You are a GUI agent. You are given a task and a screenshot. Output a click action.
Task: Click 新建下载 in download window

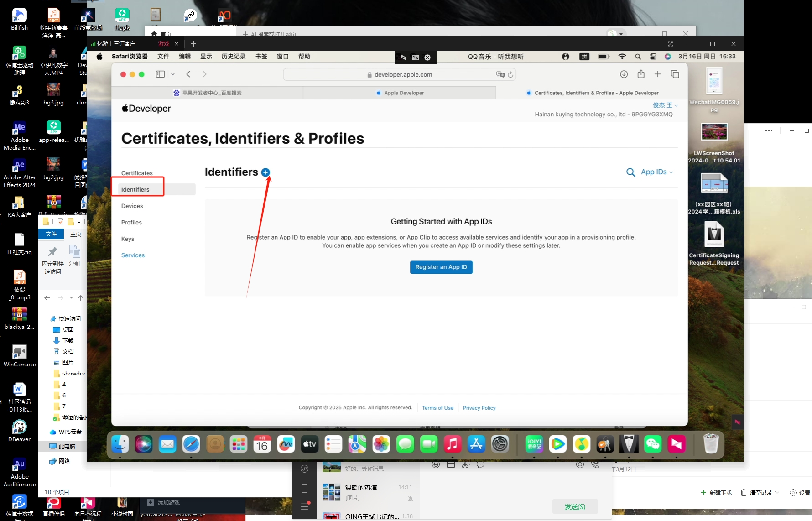[716, 493]
